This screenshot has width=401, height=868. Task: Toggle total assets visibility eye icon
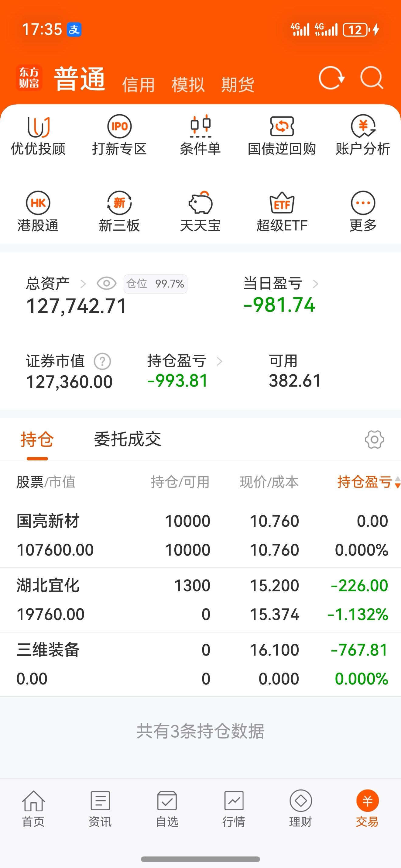(x=106, y=283)
